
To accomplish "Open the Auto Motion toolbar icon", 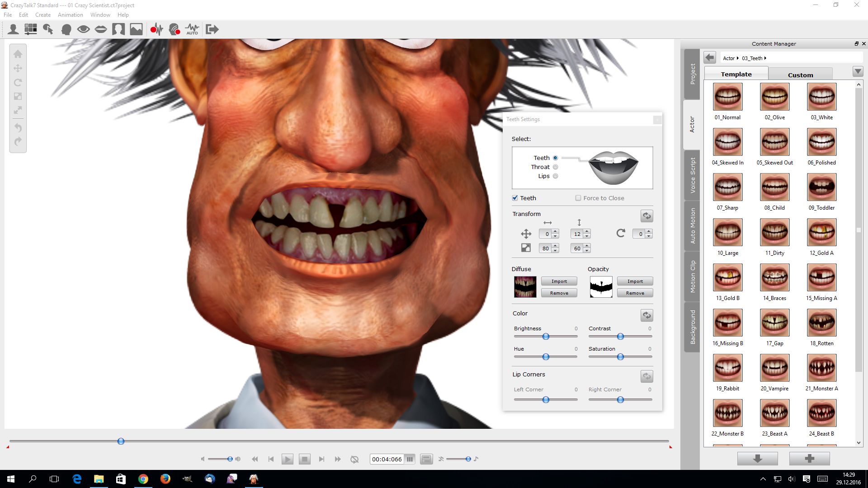I will (192, 29).
